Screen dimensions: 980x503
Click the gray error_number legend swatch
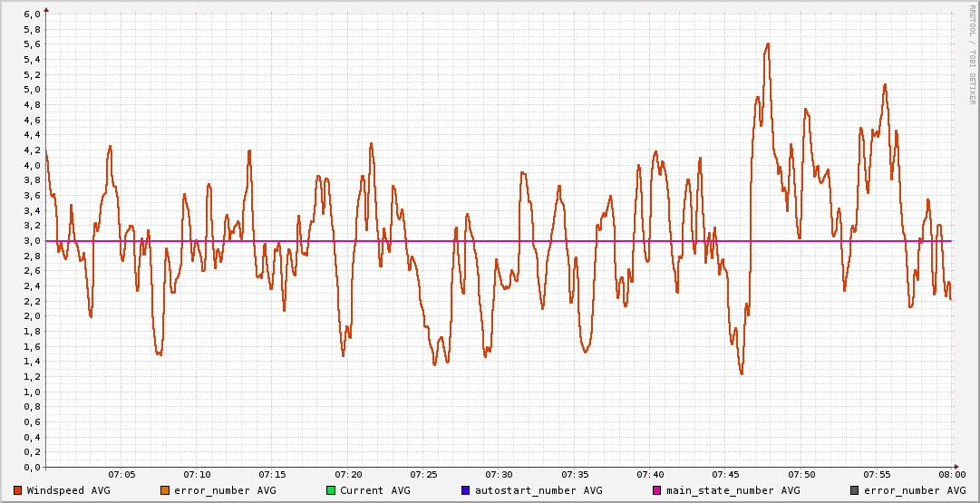coord(854,490)
